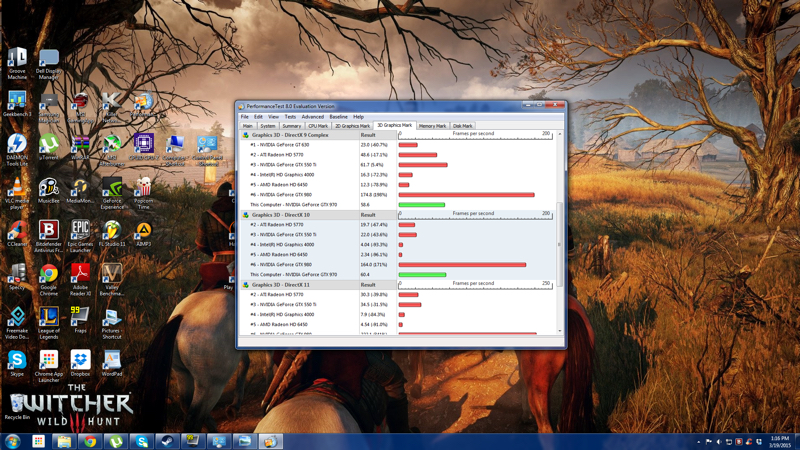Switch to the CPU Mark tab
The image size is (800, 450).
(x=318, y=126)
